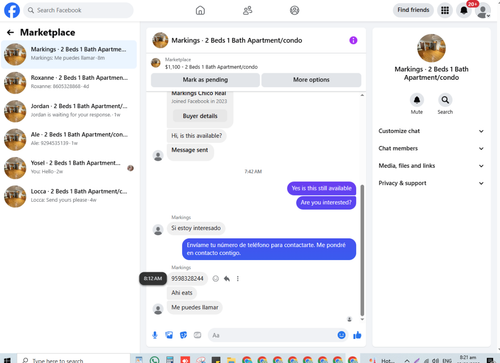Open the Roxanne conversation
The image size is (500, 363).
69,82
